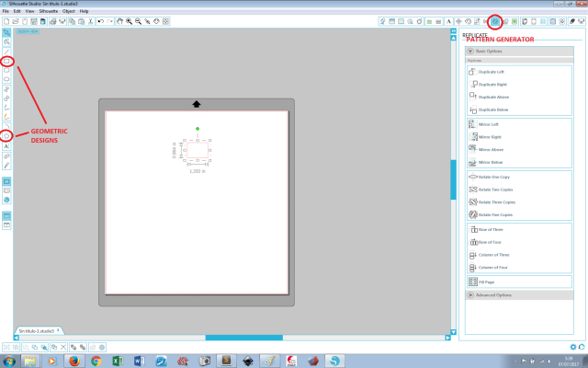Image resolution: width=588 pixels, height=368 pixels.
Task: Open the Silhouette menu
Action: coord(49,11)
